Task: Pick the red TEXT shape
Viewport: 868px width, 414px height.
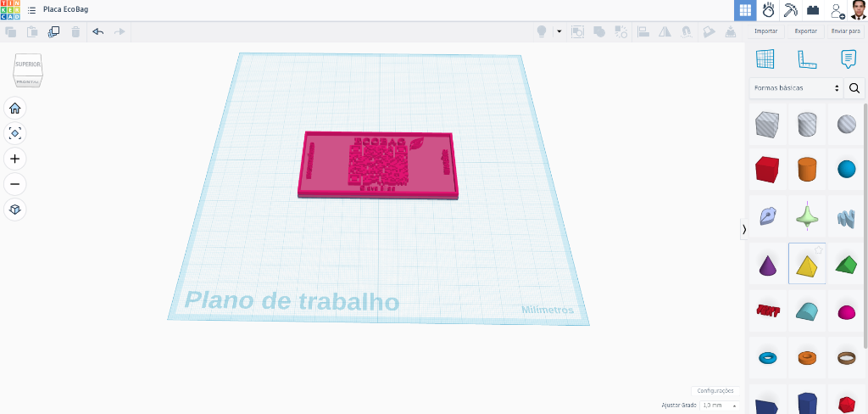Action: [x=767, y=310]
